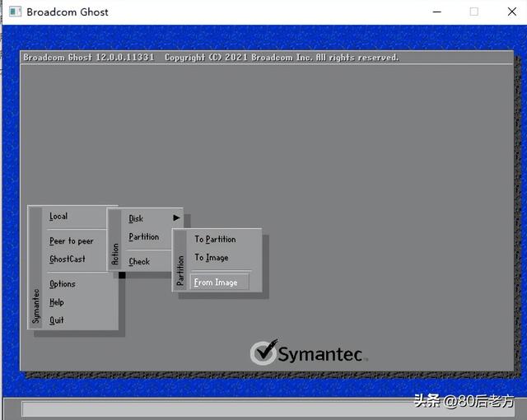Select To Partition option
The height and width of the screenshot is (420, 527).
click(x=215, y=239)
